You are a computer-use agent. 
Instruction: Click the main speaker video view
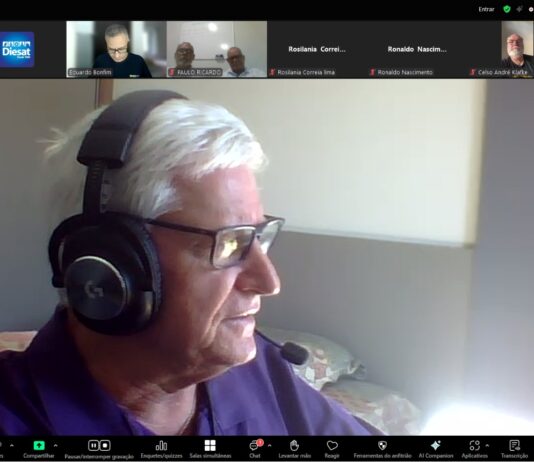pos(267,257)
